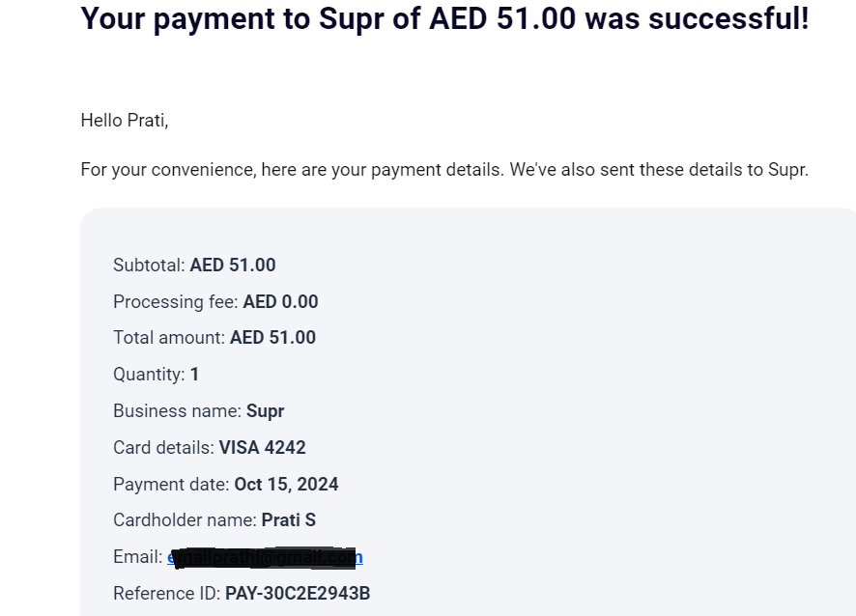Click the "Card details:" label
This screenshot has height=616, width=856.
point(163,448)
